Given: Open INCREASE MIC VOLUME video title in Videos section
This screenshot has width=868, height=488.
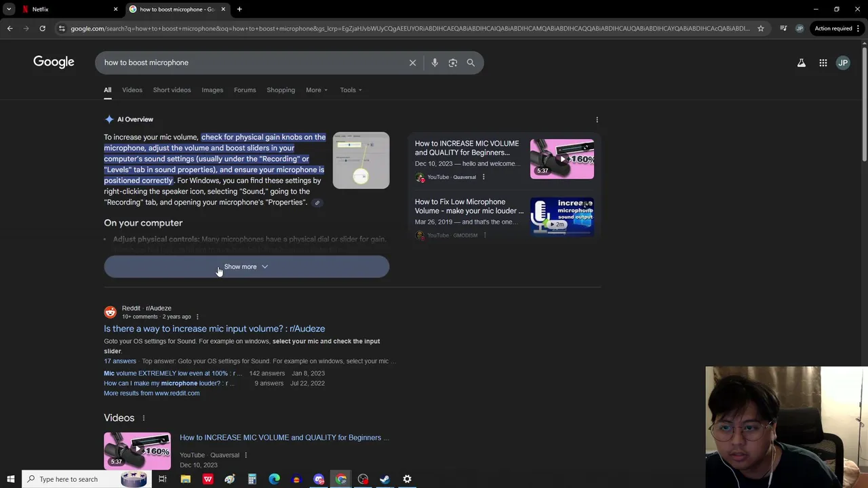Looking at the screenshot, I should 284,438.
